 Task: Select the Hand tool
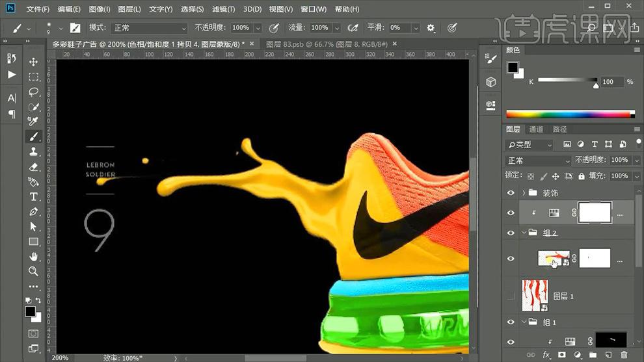34,257
